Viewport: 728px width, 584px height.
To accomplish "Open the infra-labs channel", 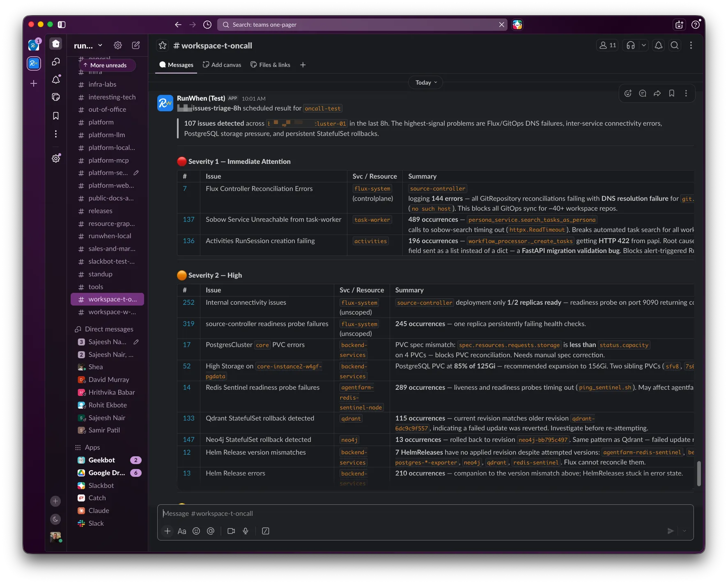I will [x=107, y=84].
